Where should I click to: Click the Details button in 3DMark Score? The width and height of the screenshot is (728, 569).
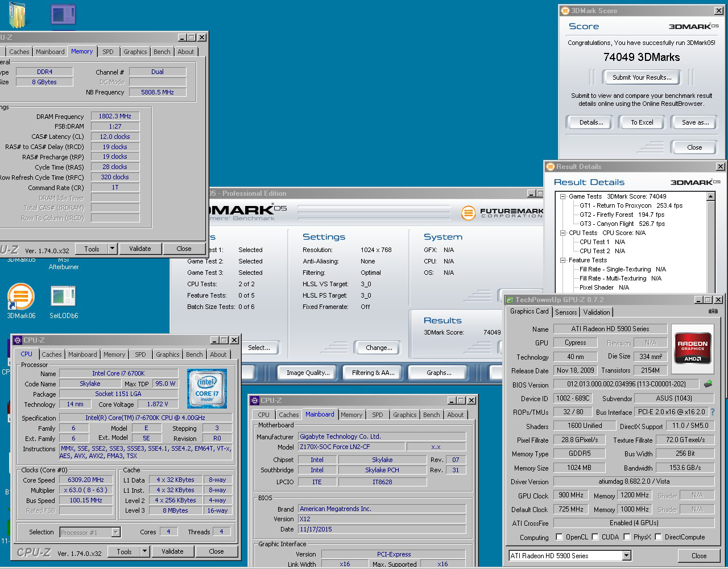(591, 122)
